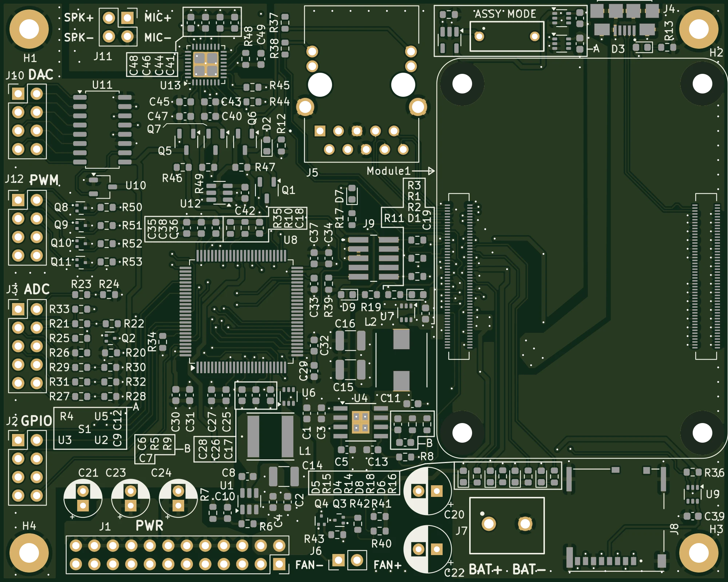Click the R36 resistor label
This screenshot has width=728, height=582.
(x=715, y=473)
